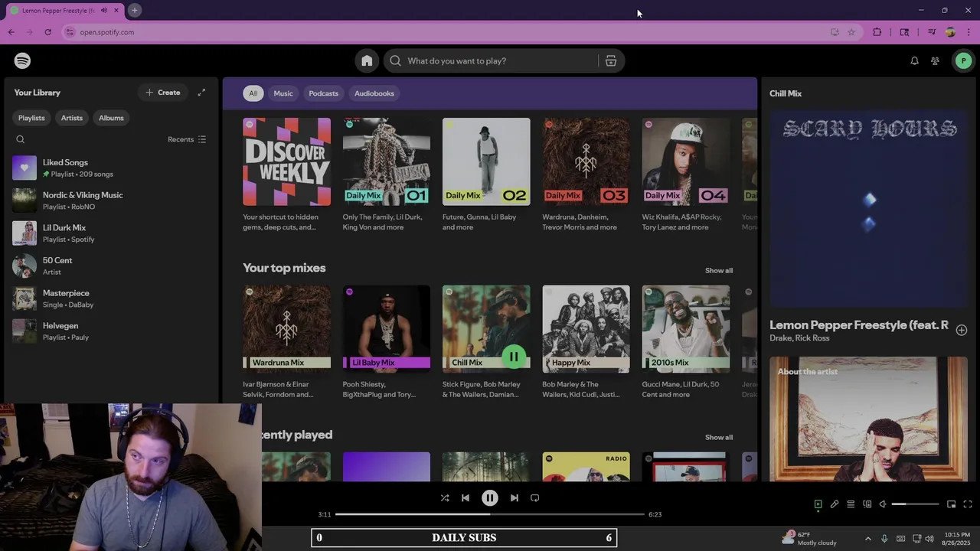Viewport: 980px width, 551px height.
Task: Skip to the previous track
Action: click(465, 497)
